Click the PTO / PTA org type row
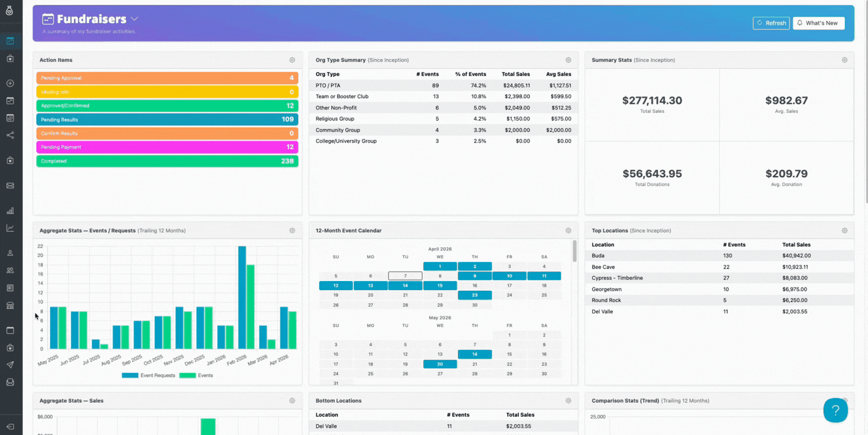The image size is (868, 435). point(444,86)
